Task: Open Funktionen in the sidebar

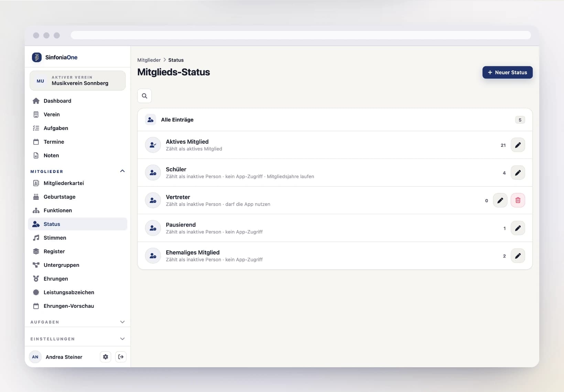Action: [x=78, y=210]
